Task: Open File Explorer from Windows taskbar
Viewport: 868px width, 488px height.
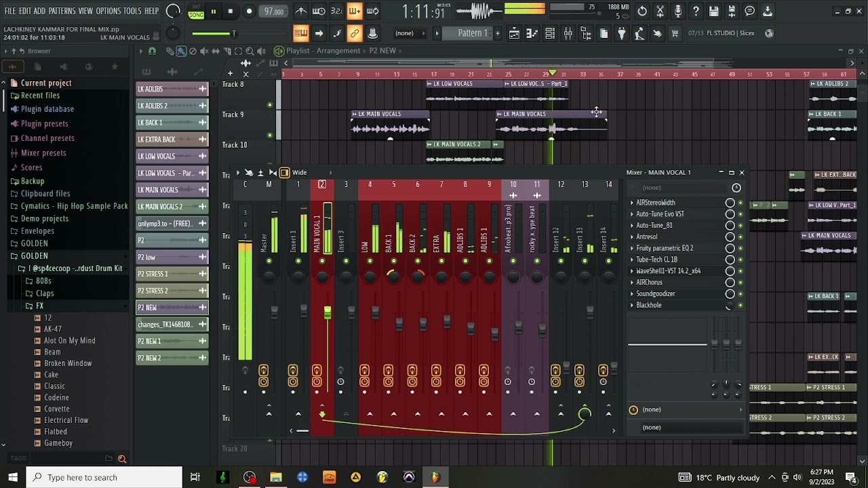Action: pyautogui.click(x=276, y=477)
